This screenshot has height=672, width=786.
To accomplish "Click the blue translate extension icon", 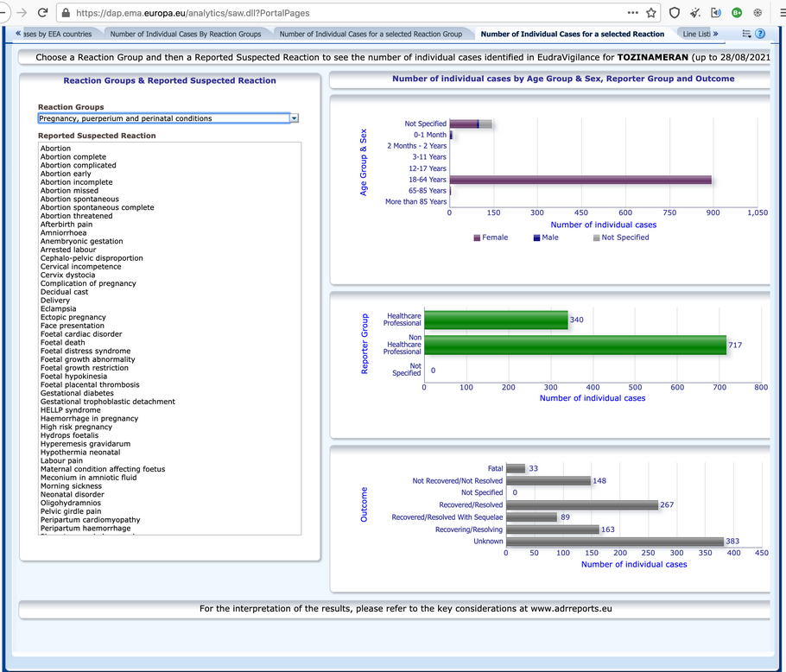I will [x=716, y=13].
